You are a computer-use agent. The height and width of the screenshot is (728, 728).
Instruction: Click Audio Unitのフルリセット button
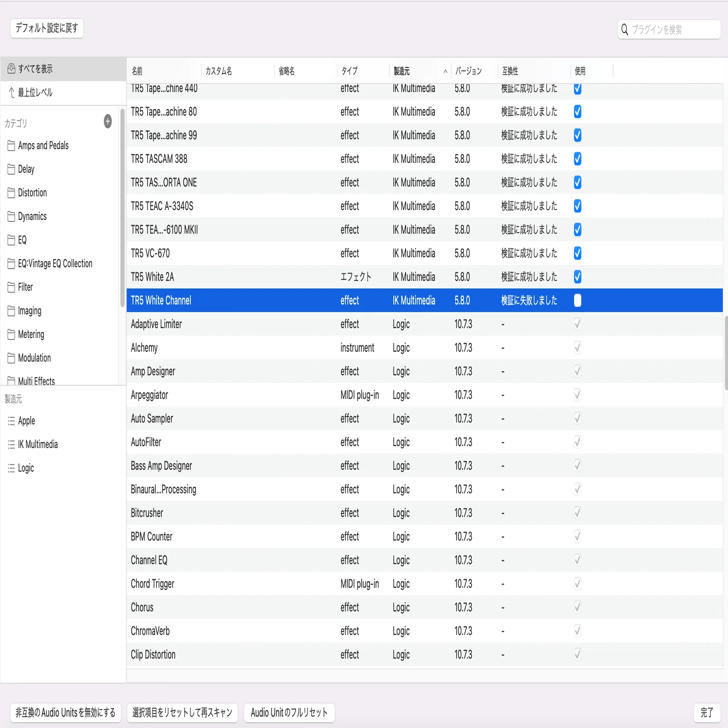click(289, 713)
